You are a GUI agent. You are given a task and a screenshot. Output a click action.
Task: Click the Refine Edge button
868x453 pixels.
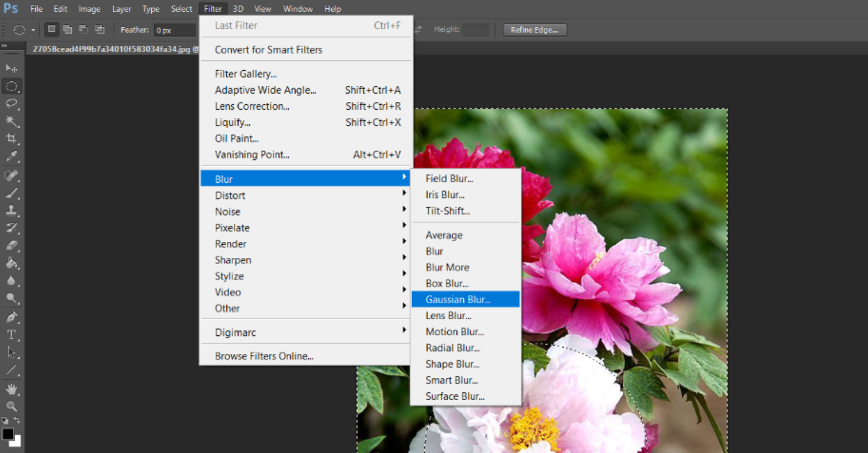tap(535, 30)
